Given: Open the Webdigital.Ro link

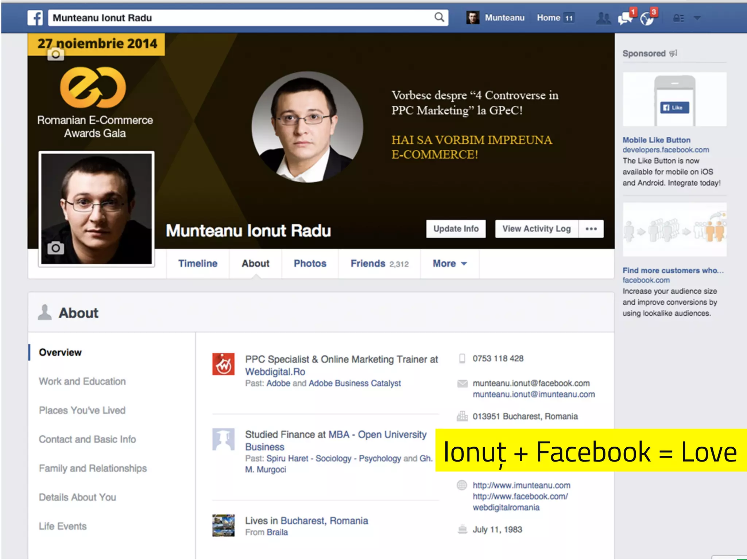Looking at the screenshot, I should point(275,372).
